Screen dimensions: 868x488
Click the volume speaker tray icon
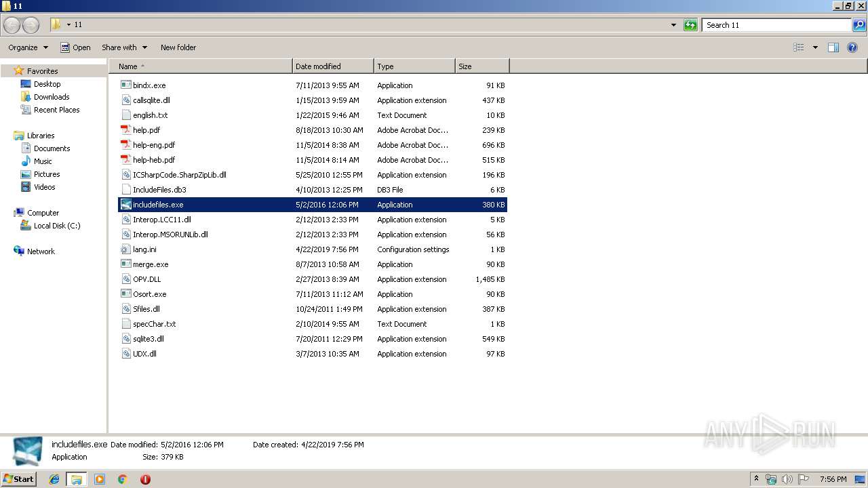[x=787, y=479]
